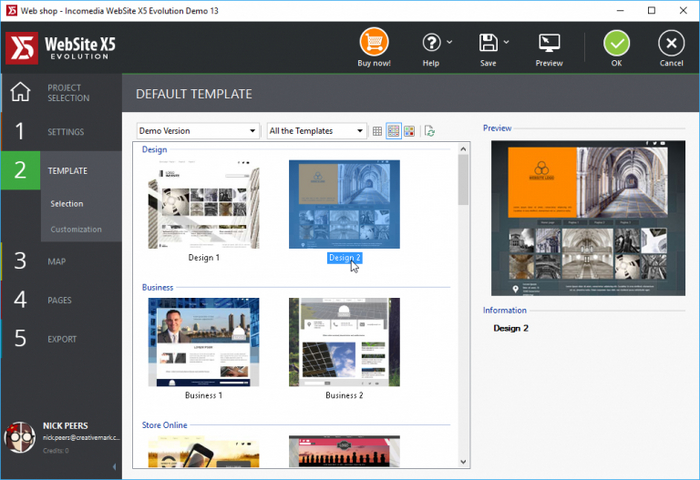
Task: Toggle the medium thumbnails view button
Action: 393,131
